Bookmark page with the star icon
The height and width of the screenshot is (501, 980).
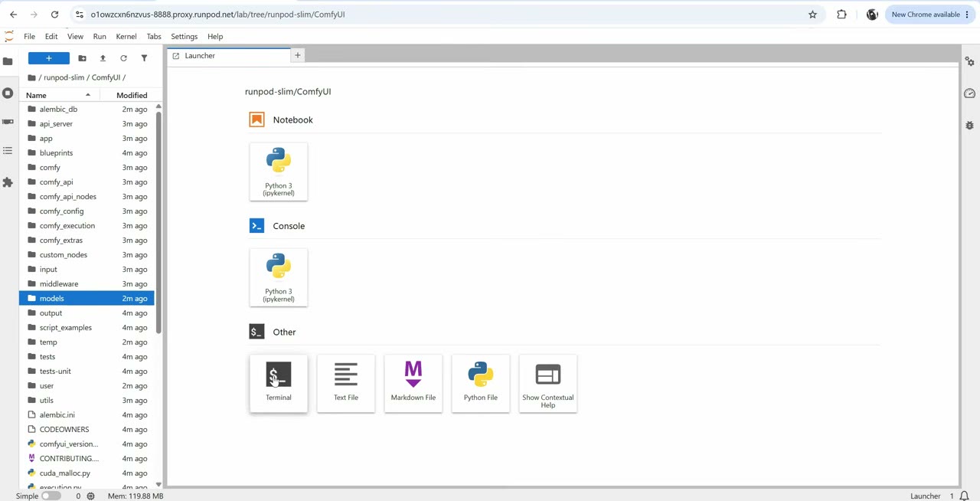tap(812, 15)
